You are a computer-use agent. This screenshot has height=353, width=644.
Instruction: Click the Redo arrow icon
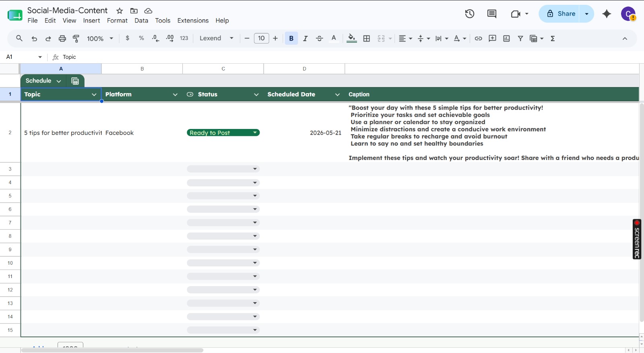pyautogui.click(x=48, y=39)
